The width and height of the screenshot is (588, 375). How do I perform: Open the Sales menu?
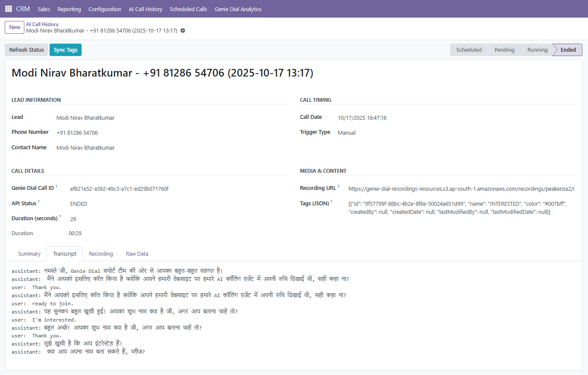click(x=44, y=9)
